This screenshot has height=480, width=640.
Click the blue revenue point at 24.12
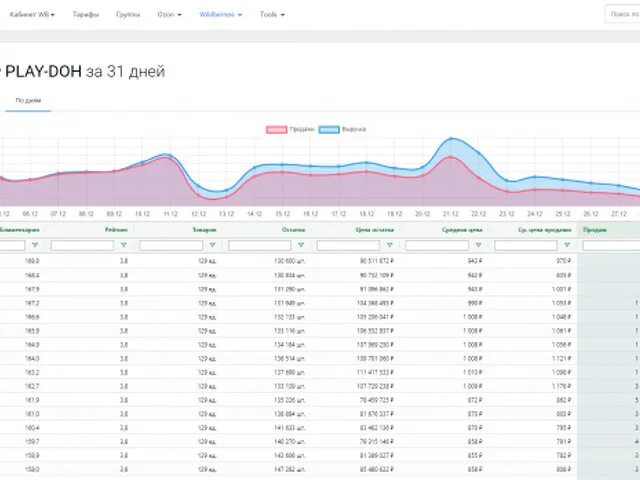coord(535,177)
